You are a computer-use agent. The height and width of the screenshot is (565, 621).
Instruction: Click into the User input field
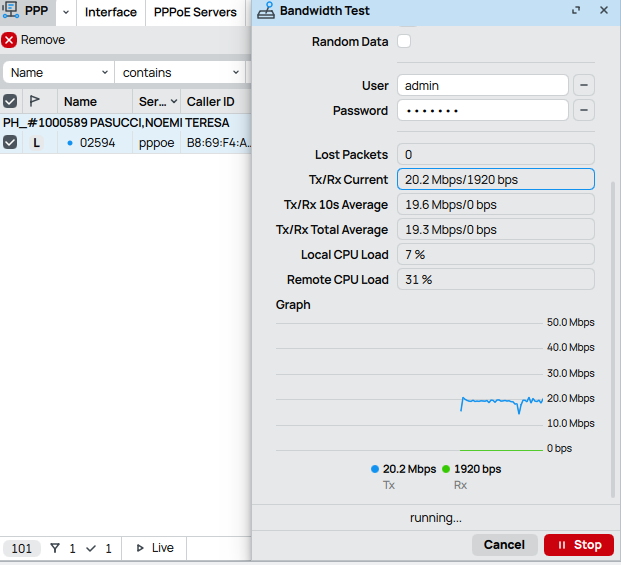(482, 86)
